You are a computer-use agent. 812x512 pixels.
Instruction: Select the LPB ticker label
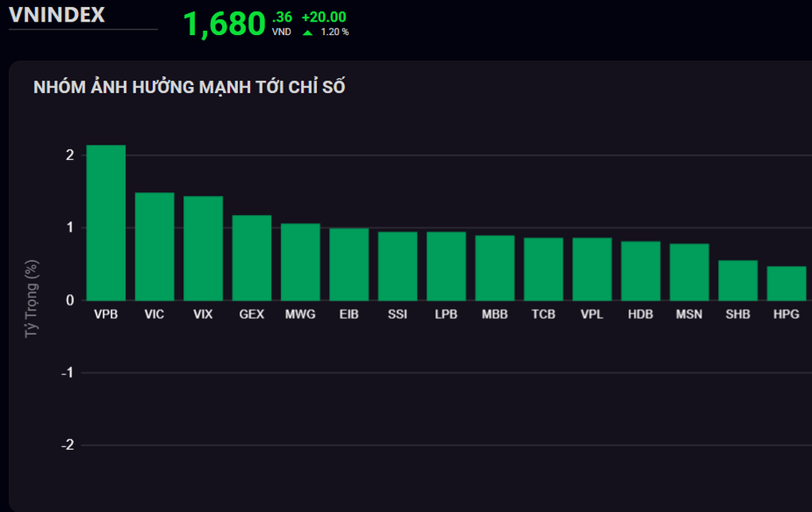pos(446,315)
